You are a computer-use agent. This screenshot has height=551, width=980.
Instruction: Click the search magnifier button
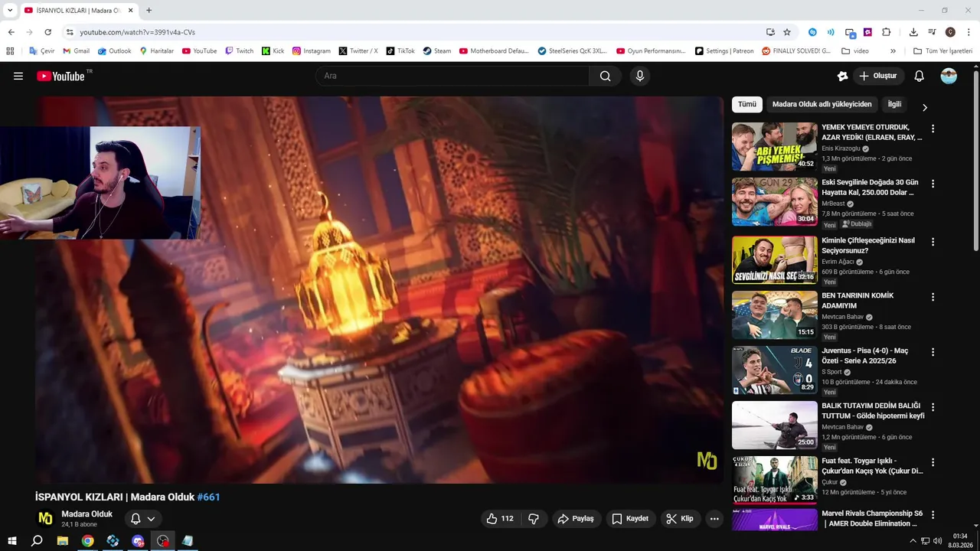point(606,76)
